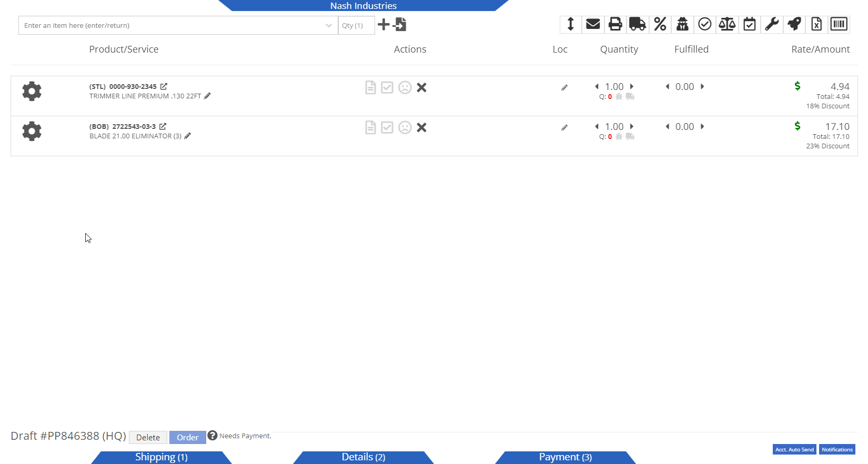Image resolution: width=868 pixels, height=464 pixels.
Task: Open gear menu for TRIMMER LINE row
Action: tap(32, 91)
